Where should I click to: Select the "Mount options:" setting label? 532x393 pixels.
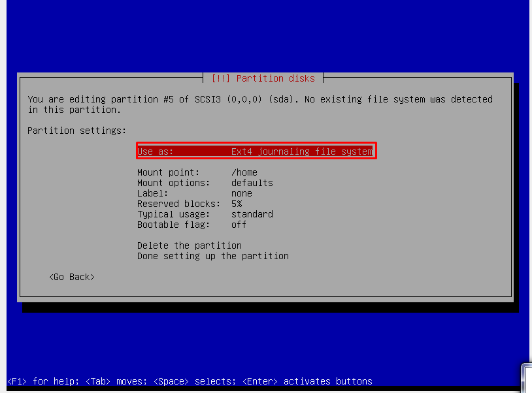pos(173,183)
